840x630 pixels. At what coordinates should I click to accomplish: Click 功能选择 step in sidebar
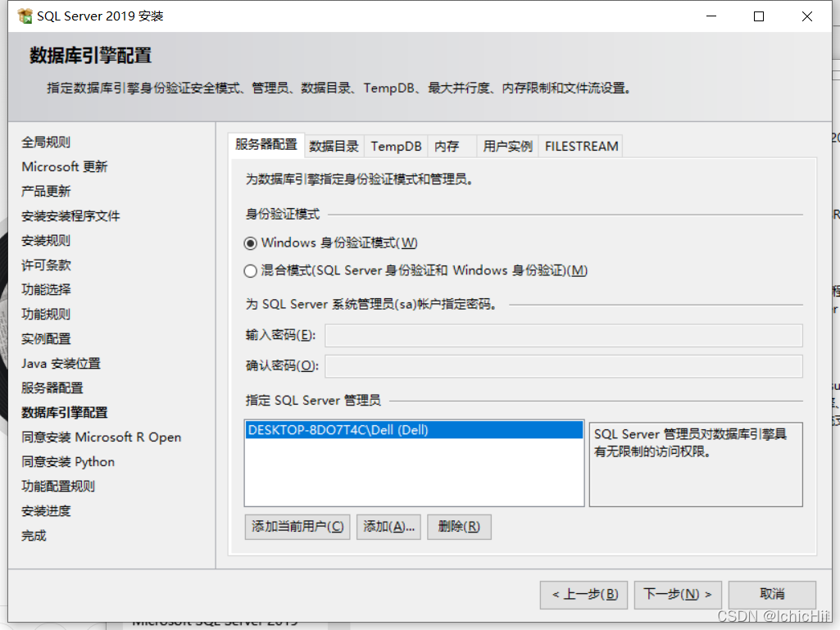(x=46, y=290)
